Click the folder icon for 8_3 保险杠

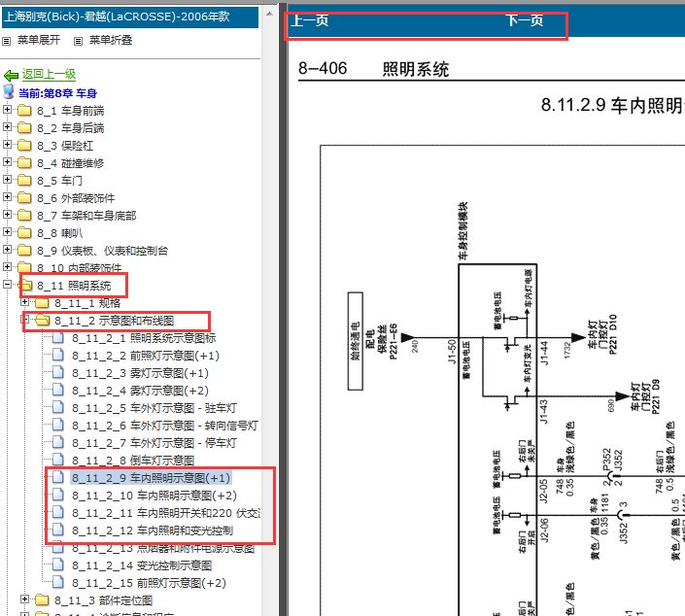(x=24, y=145)
